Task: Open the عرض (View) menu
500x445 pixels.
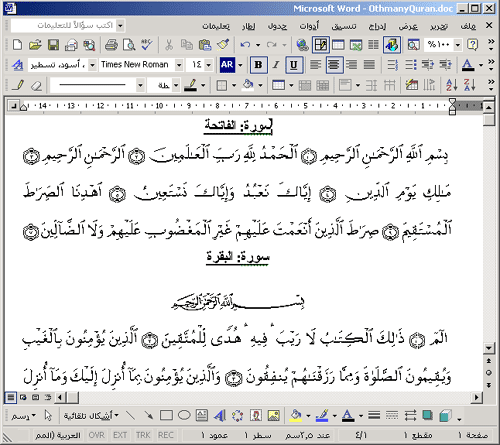Action: click(x=409, y=26)
